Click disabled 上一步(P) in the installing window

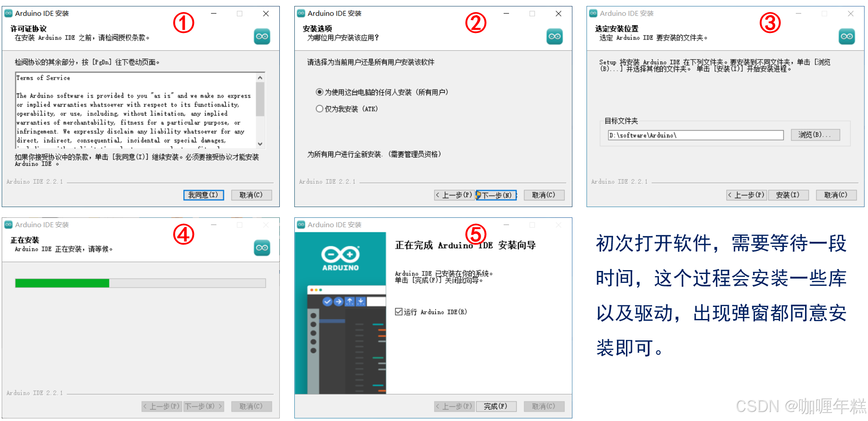tap(162, 406)
